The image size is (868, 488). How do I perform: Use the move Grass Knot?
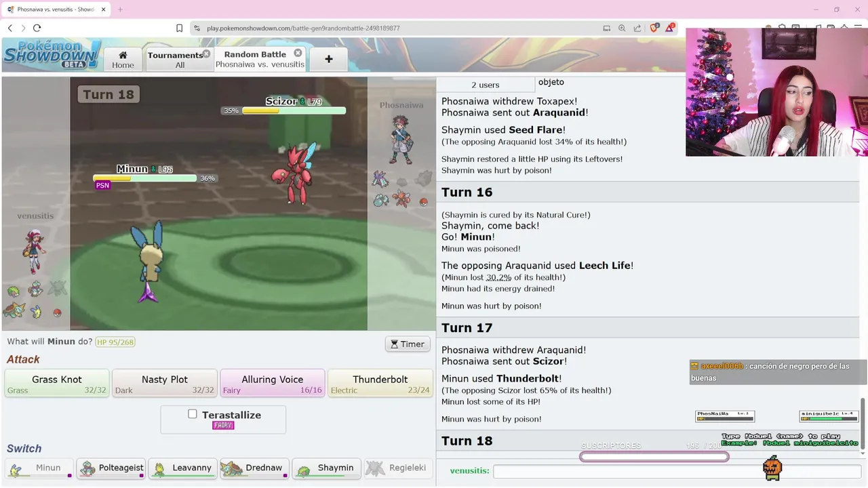click(57, 383)
